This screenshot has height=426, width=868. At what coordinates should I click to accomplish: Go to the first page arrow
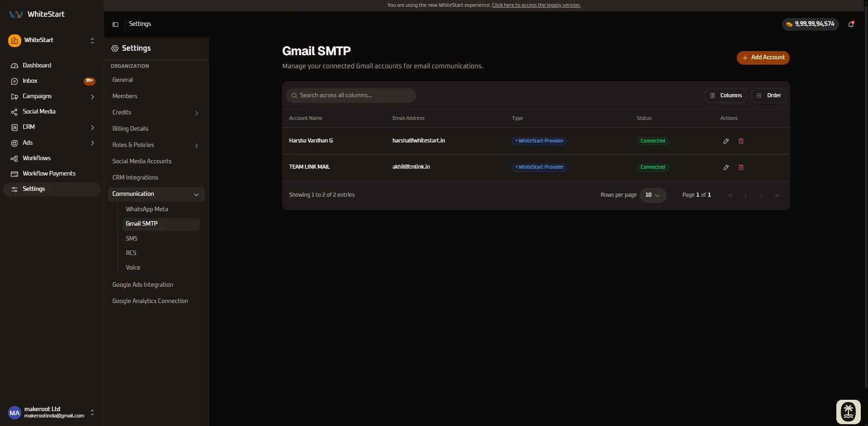point(730,195)
